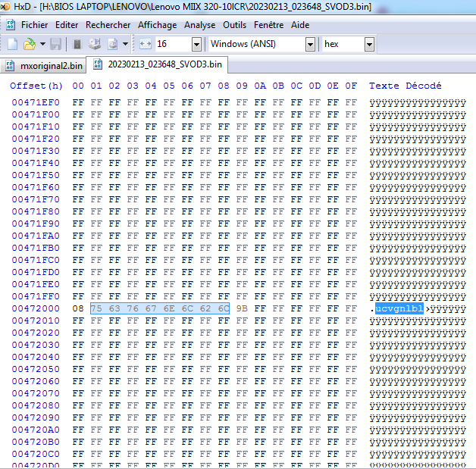Click byte 08 at offset 00472000
Image resolution: width=476 pixels, height=469 pixels.
pyautogui.click(x=78, y=308)
